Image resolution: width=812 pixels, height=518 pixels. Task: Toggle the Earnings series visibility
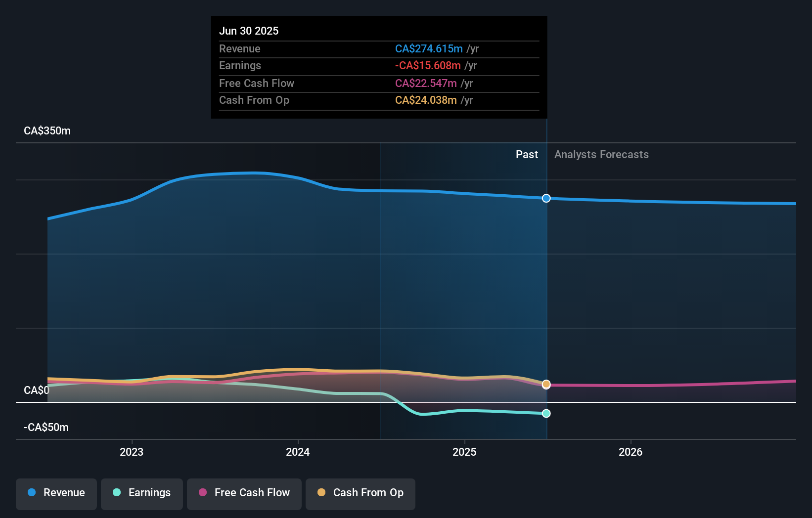[142, 493]
